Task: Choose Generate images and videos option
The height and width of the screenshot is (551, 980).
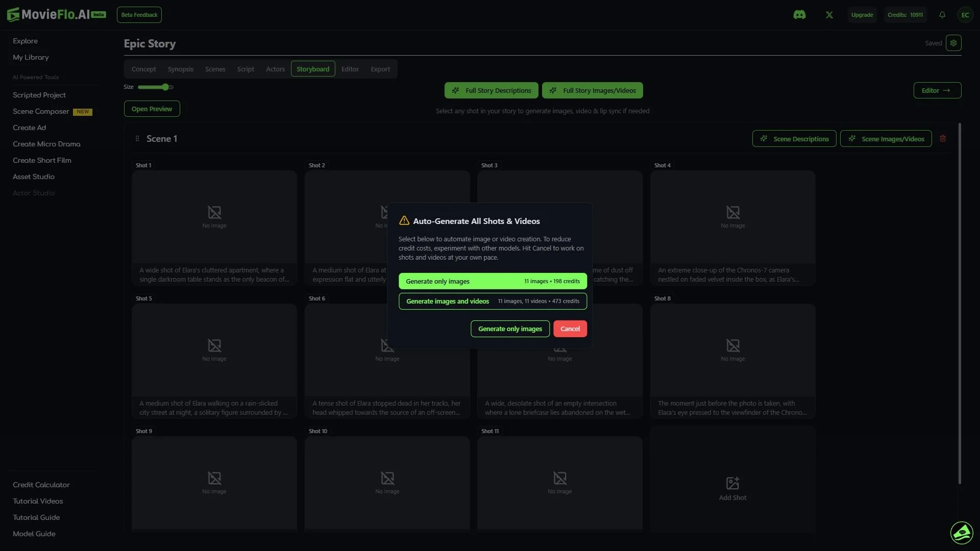Action: coord(492,301)
